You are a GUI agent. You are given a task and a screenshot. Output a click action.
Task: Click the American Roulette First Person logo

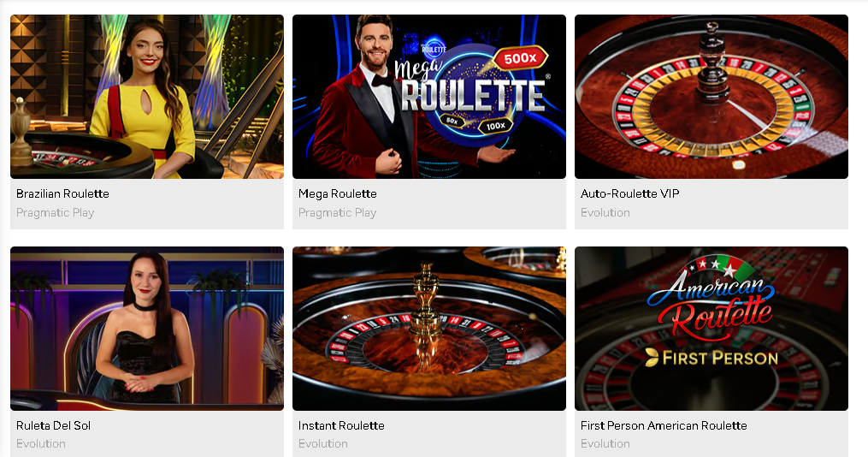coord(712,312)
